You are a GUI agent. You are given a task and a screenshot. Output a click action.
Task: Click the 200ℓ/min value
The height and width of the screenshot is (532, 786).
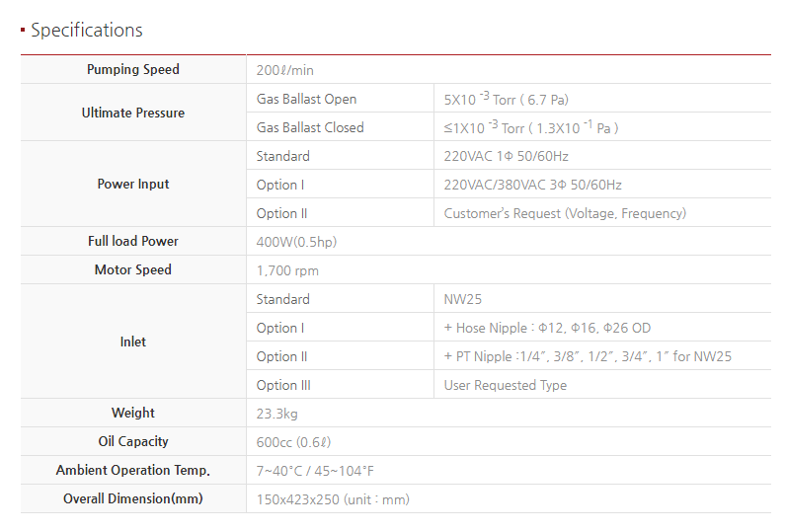(x=284, y=70)
